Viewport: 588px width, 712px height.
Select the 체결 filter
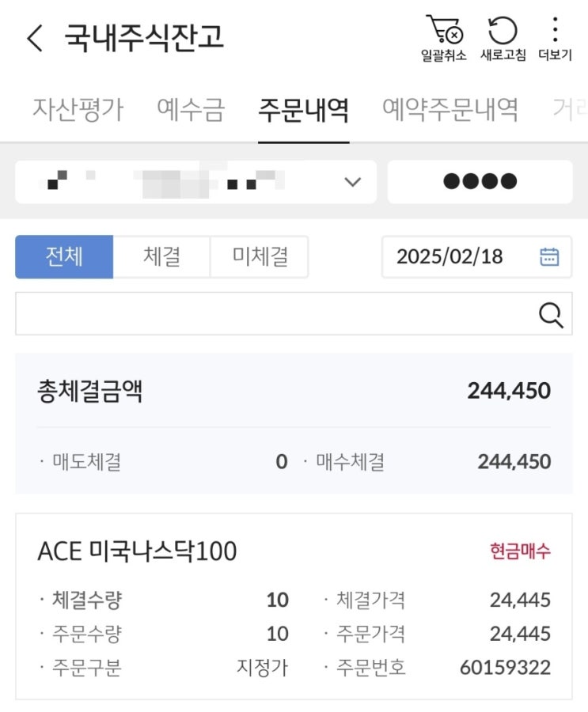pyautogui.click(x=161, y=257)
